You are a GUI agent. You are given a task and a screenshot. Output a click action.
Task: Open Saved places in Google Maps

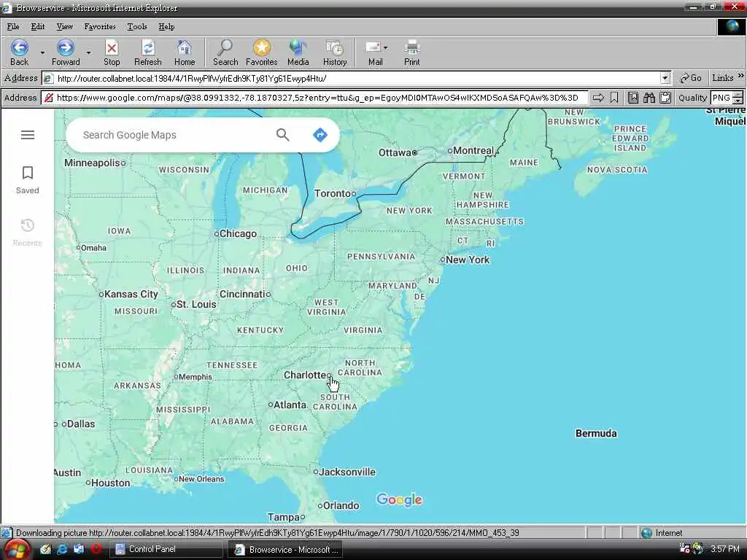[28, 180]
